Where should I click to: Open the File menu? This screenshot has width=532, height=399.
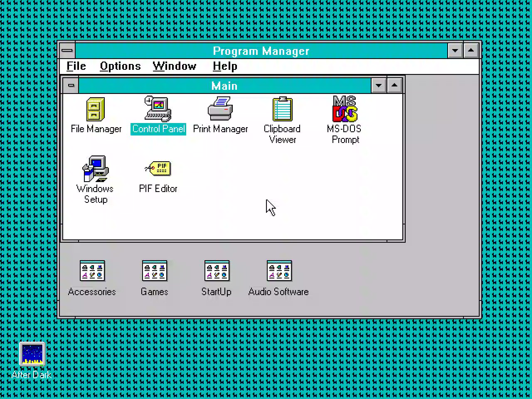point(76,66)
